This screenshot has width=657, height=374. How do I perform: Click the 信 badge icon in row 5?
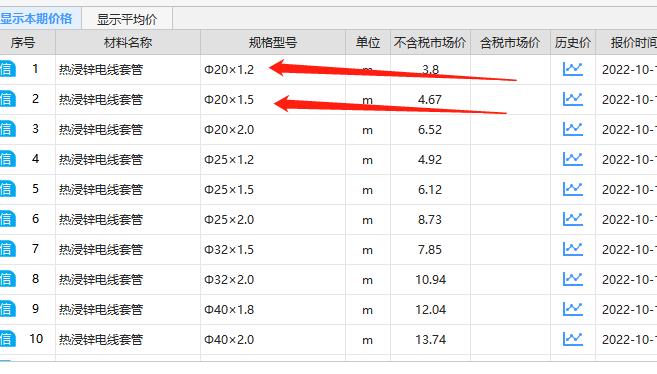pos(8,189)
